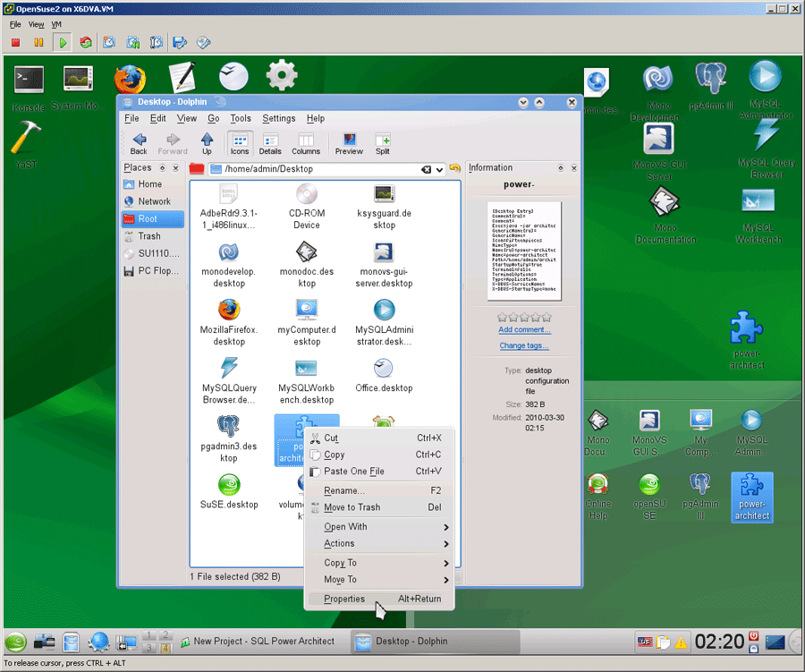Clear the location bar path
The height and width of the screenshot is (672, 805).
point(426,169)
